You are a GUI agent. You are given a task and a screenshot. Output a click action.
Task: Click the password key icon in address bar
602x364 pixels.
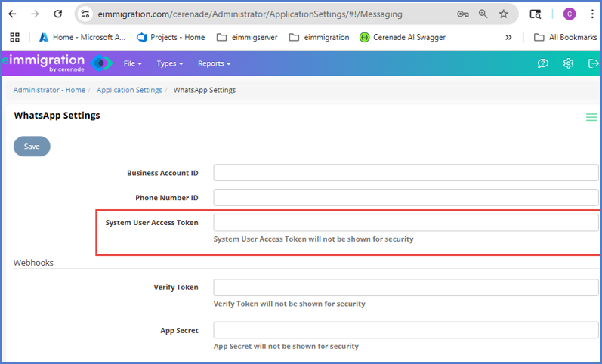[x=463, y=14]
